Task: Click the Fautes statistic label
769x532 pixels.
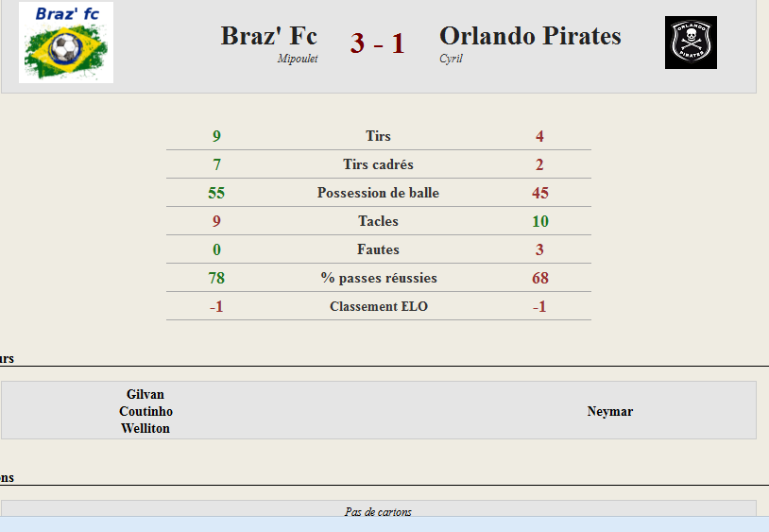Action: tap(378, 249)
